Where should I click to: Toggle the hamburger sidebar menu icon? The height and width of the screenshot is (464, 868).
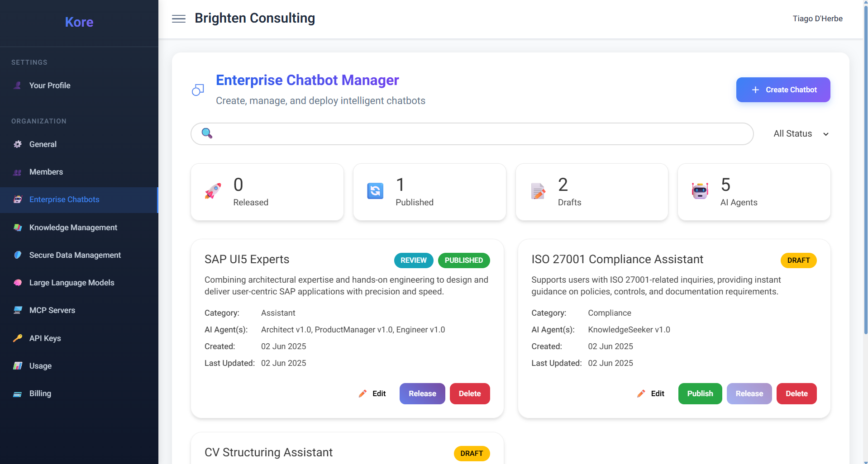[179, 19]
